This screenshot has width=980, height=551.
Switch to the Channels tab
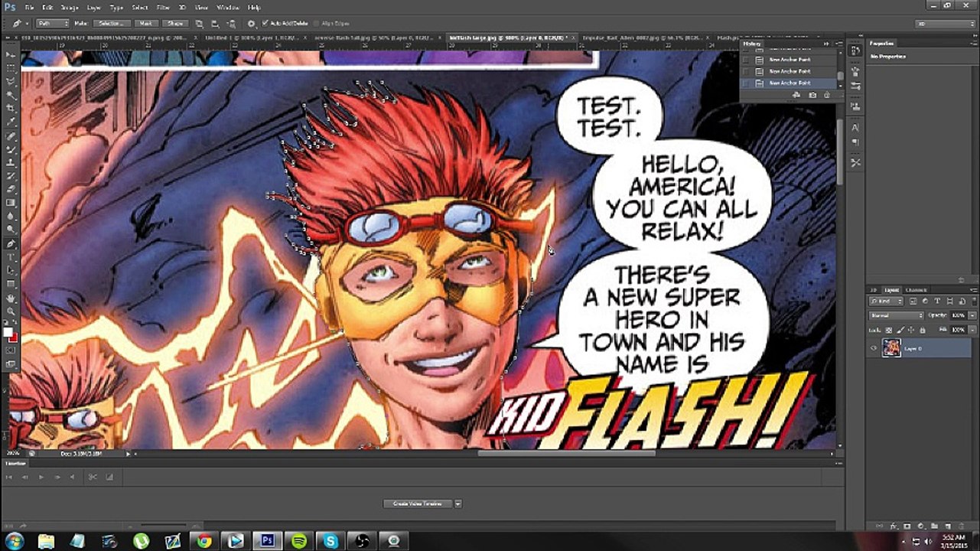click(916, 290)
